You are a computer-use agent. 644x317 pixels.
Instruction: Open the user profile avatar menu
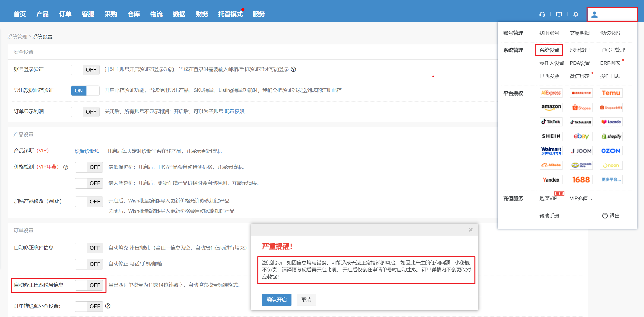[x=594, y=15]
